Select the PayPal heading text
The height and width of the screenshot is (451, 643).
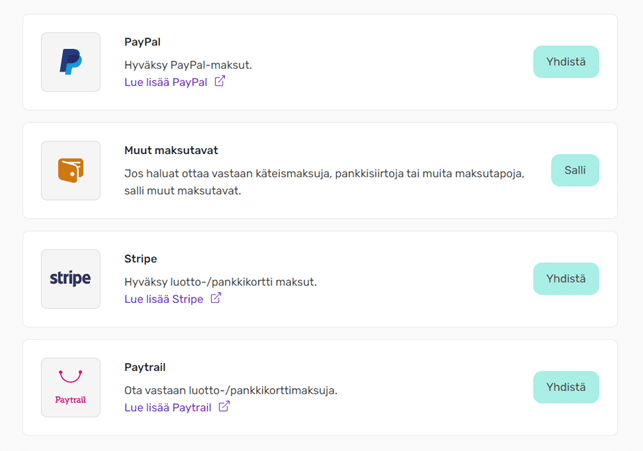click(142, 42)
